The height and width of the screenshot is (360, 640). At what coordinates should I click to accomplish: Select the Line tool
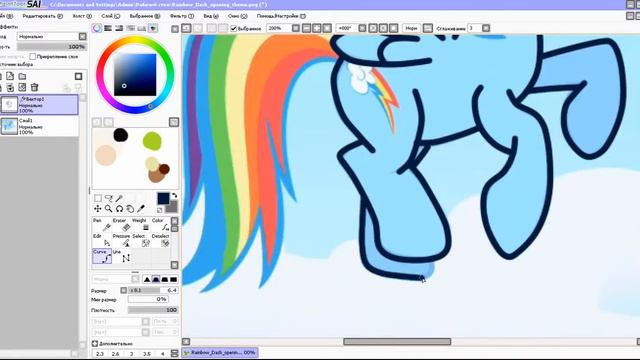122,256
